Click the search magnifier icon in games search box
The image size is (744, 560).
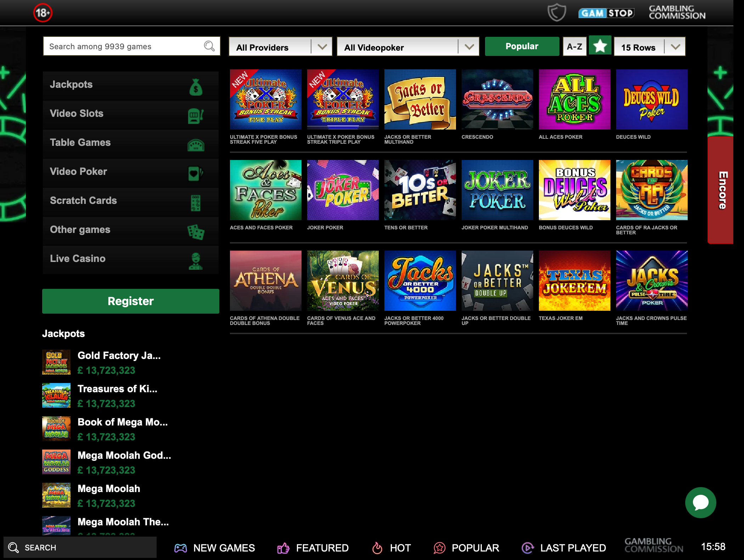tap(209, 46)
